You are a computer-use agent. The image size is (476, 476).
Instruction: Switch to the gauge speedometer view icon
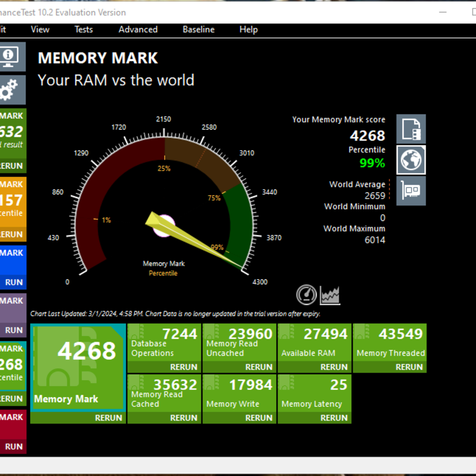point(306,295)
